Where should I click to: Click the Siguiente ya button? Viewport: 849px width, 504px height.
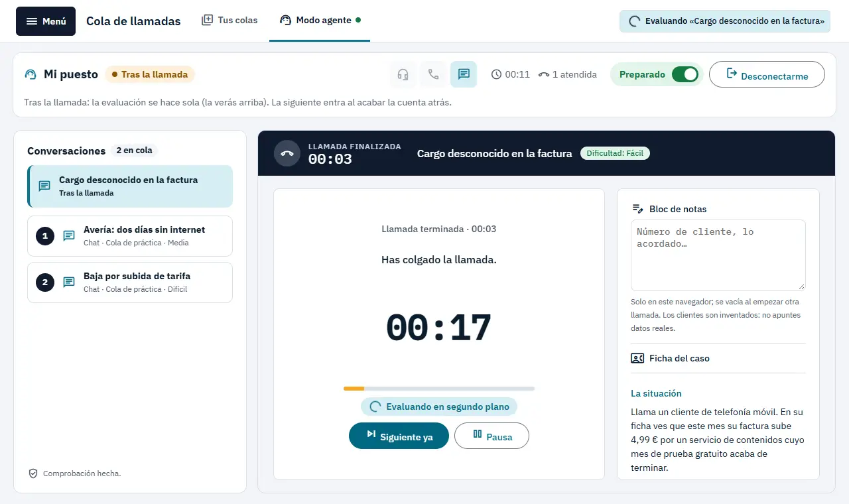click(x=399, y=436)
